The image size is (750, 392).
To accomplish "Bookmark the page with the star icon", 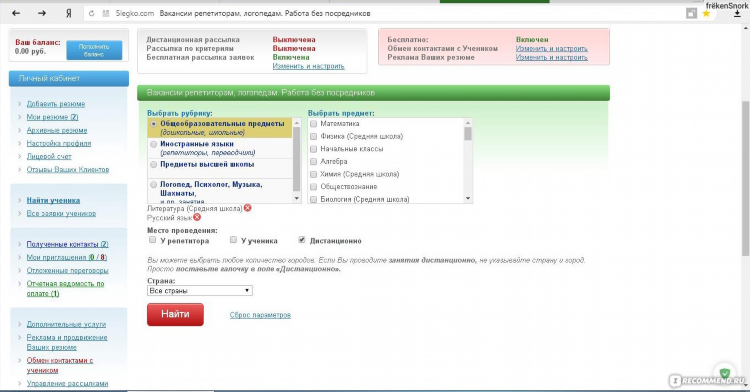I will [706, 13].
